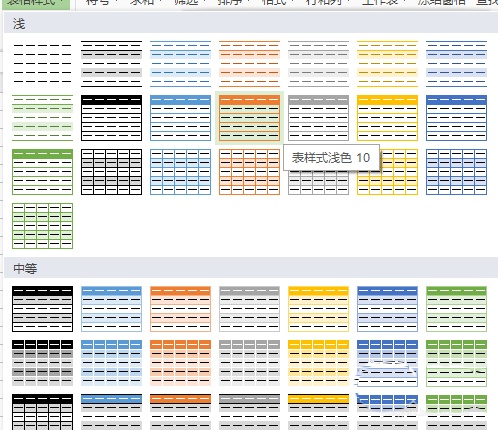Choose orange full-grid light table style
The image size is (498, 430).
click(249, 172)
